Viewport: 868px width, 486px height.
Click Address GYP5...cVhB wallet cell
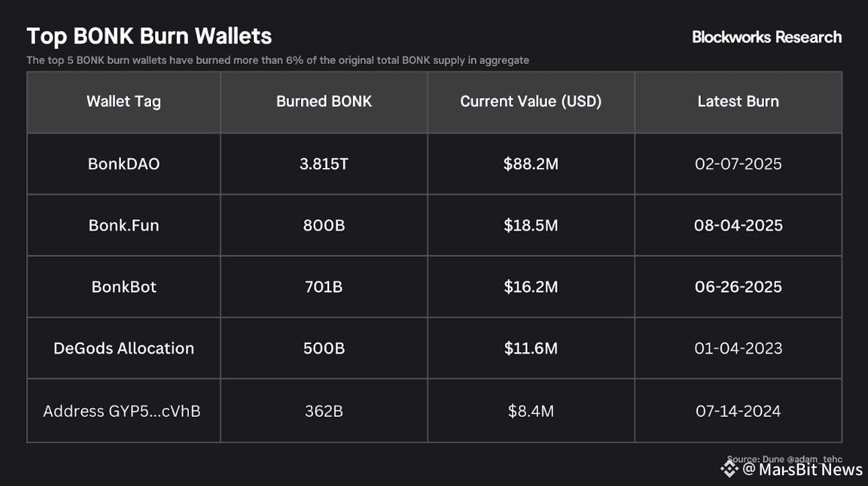tap(122, 411)
